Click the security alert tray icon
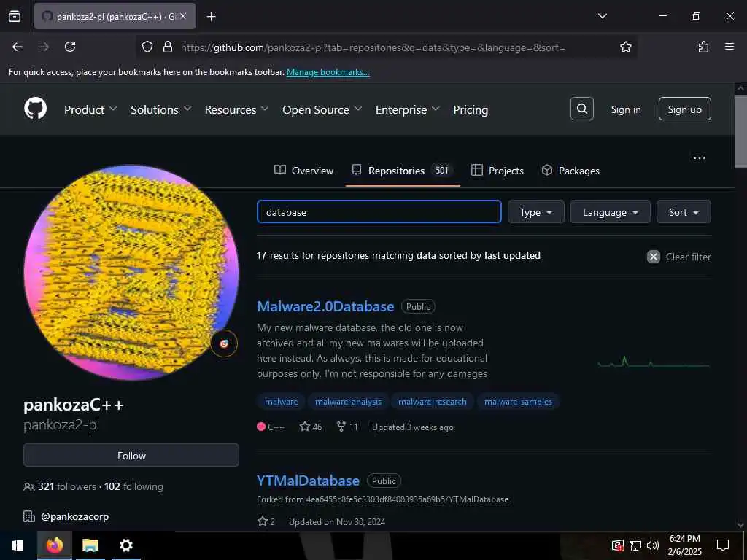Viewport: 747px width, 560px height. point(617,545)
